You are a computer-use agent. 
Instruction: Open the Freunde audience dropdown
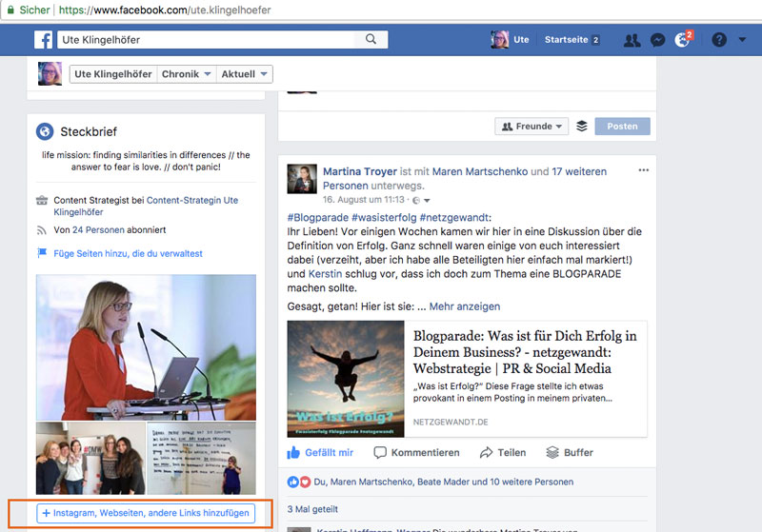tap(531, 127)
